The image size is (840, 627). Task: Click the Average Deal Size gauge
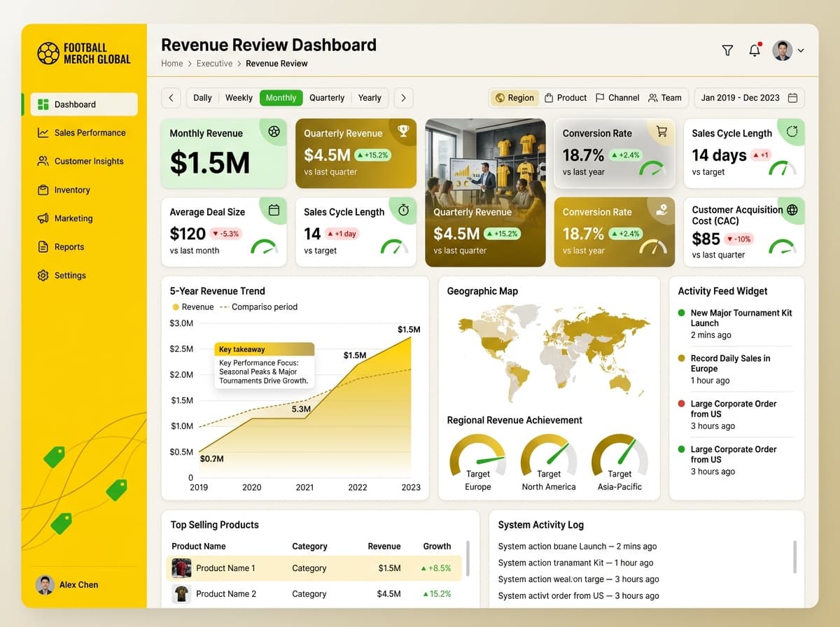point(265,246)
